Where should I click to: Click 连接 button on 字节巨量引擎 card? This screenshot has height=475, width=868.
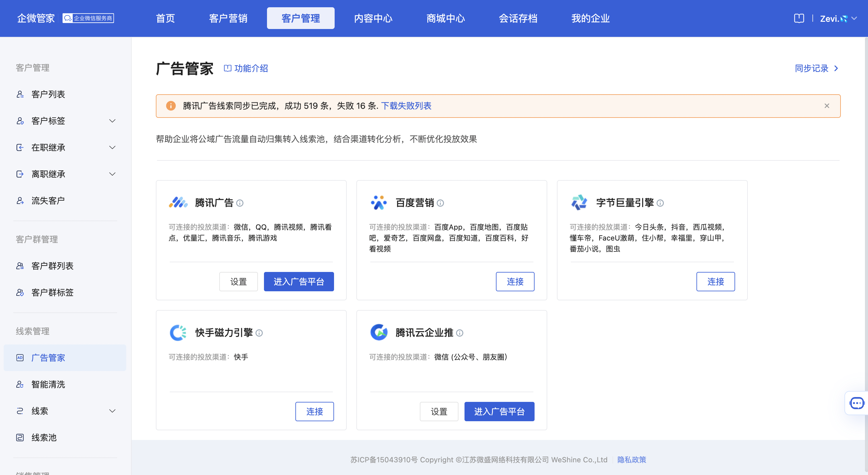[716, 282]
